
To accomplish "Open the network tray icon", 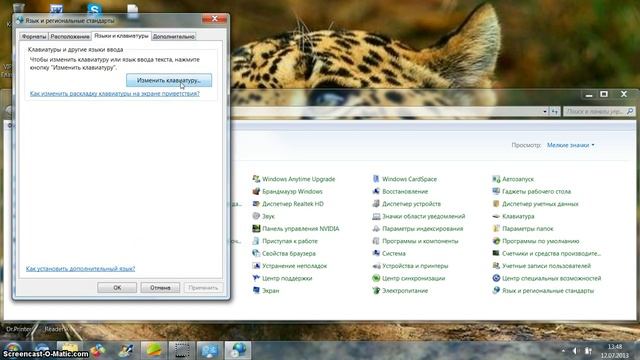I will pos(588,351).
